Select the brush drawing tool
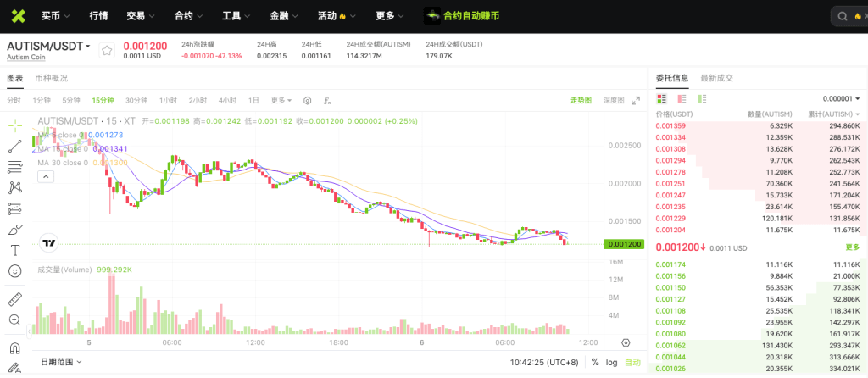Viewport: 868px width, 378px height. pos(15,230)
